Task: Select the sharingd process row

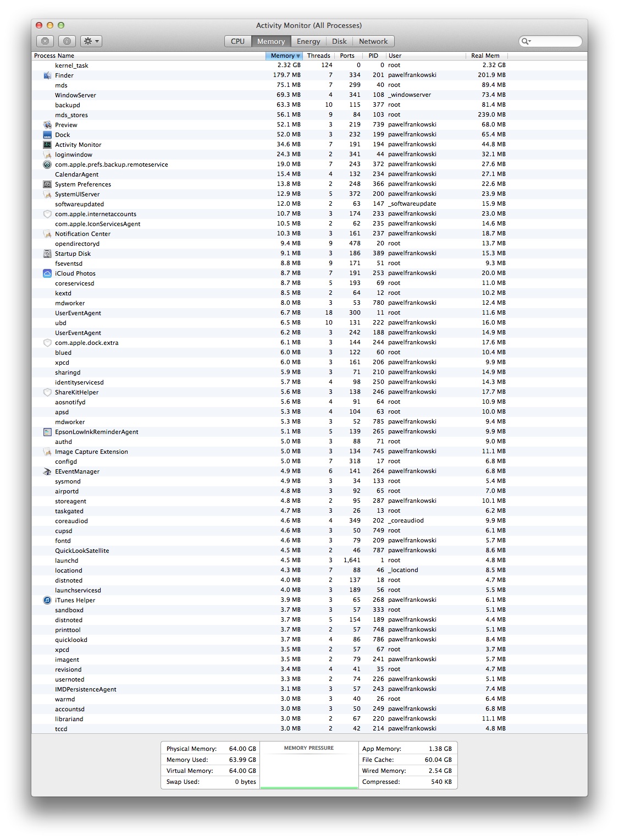Action: (309, 372)
